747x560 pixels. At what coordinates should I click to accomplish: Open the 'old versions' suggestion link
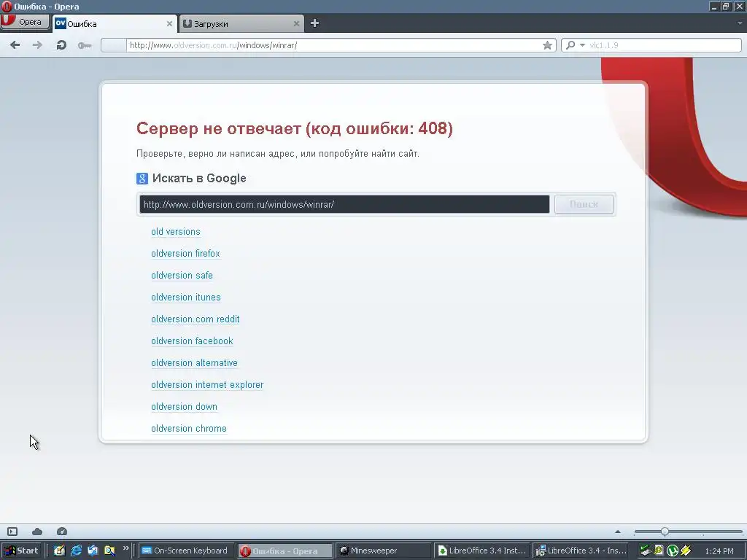(176, 232)
